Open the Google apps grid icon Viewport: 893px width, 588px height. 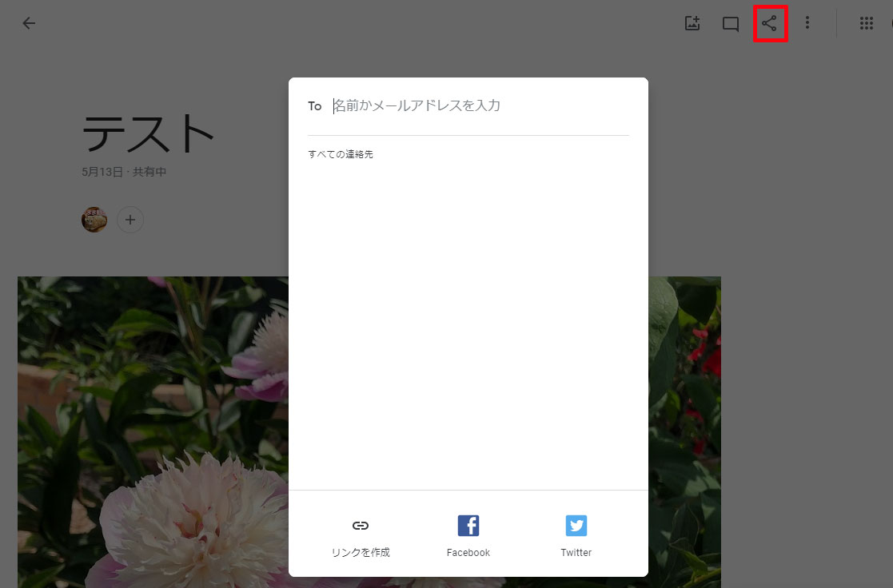click(x=867, y=23)
